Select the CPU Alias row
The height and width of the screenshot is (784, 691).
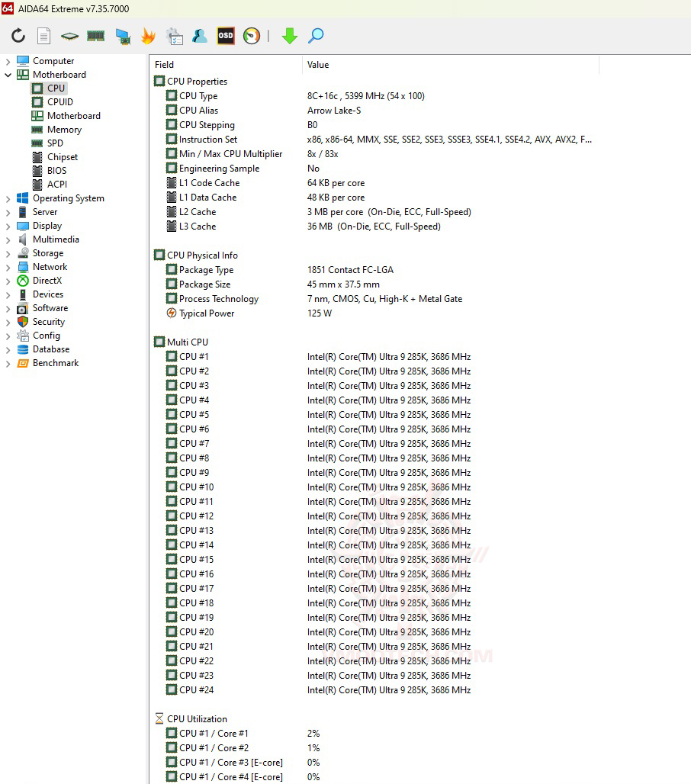[374, 110]
